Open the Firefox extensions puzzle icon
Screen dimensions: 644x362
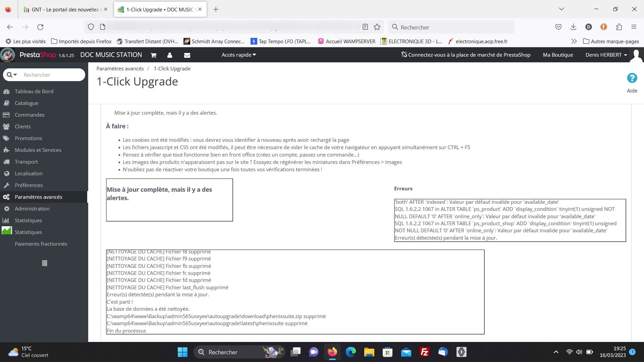coord(619,27)
